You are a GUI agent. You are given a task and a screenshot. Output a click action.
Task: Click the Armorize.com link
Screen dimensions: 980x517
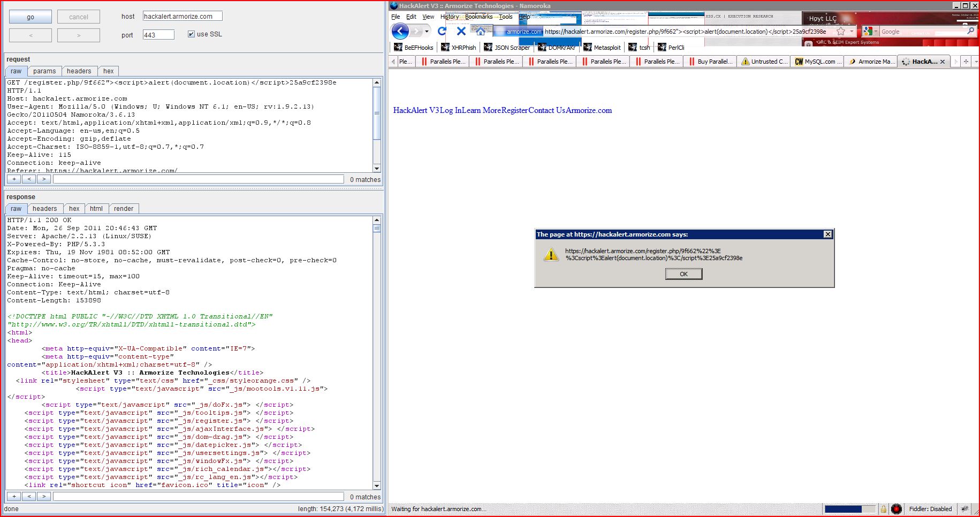click(x=589, y=110)
